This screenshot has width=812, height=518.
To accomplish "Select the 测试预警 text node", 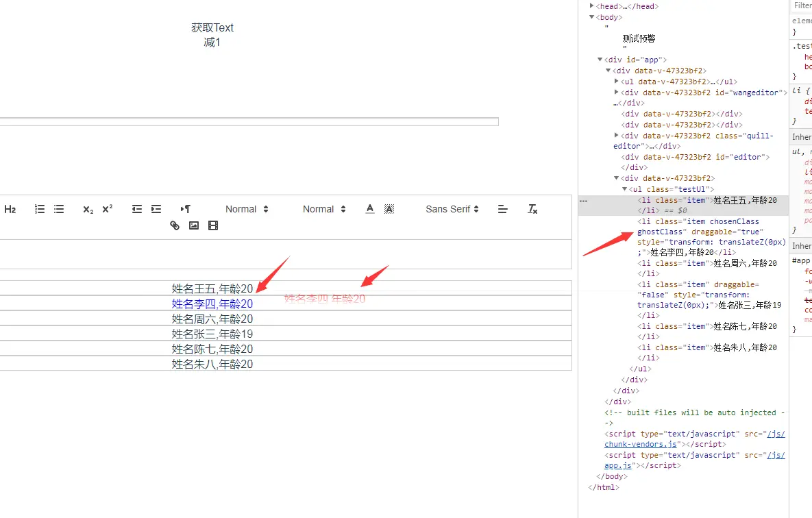I will [x=639, y=38].
